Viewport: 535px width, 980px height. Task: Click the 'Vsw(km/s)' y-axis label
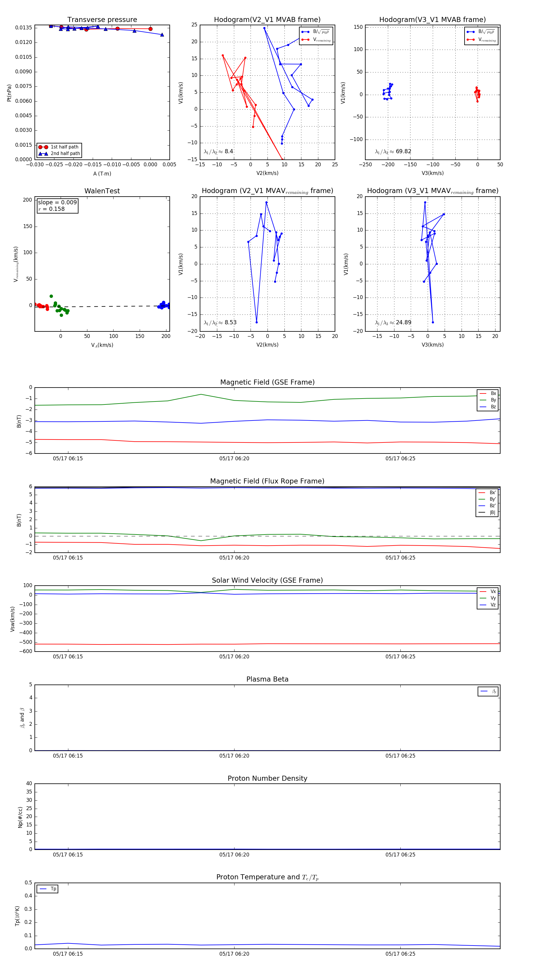point(12,619)
